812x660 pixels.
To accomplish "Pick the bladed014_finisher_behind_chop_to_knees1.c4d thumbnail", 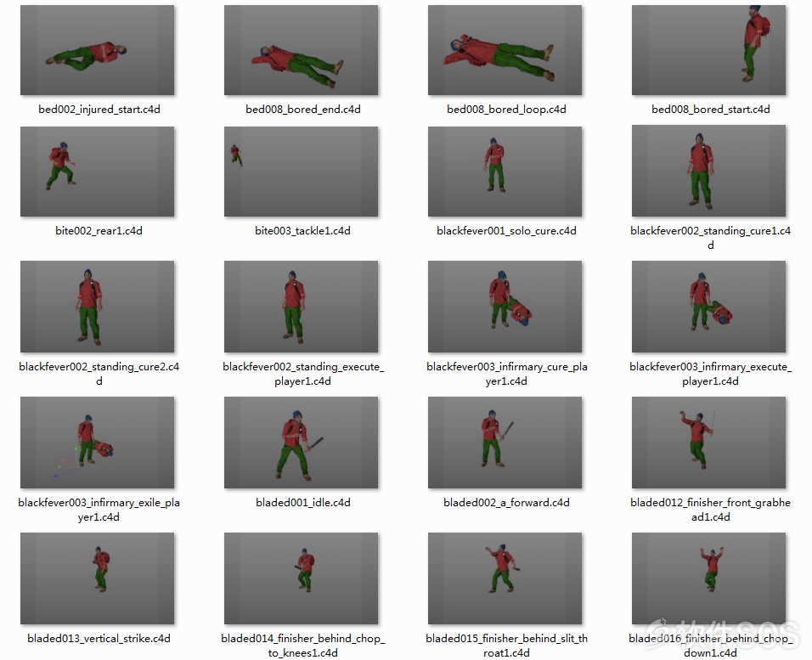I will point(301,578).
